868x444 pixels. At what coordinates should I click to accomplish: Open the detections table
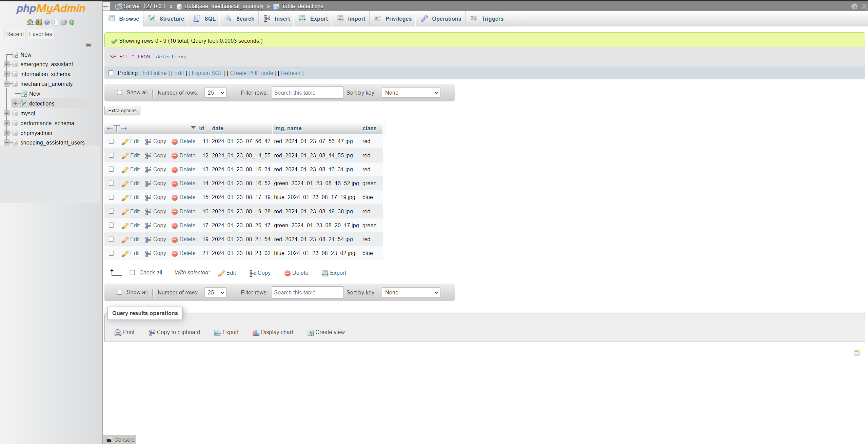[41, 103]
